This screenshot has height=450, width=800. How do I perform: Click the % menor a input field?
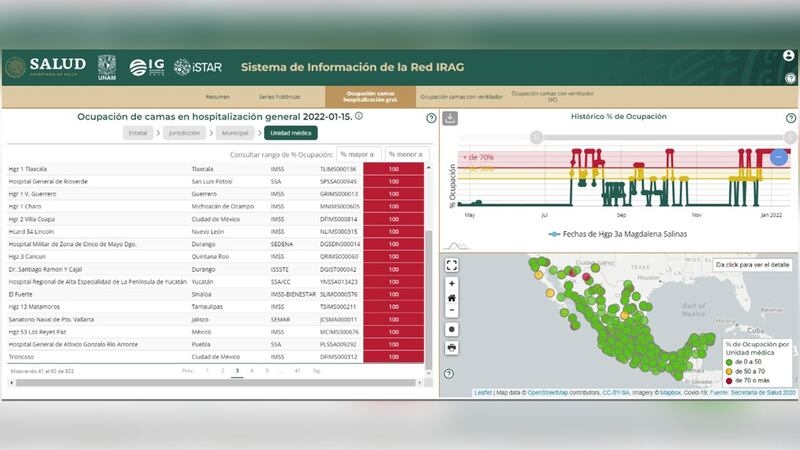407,154
